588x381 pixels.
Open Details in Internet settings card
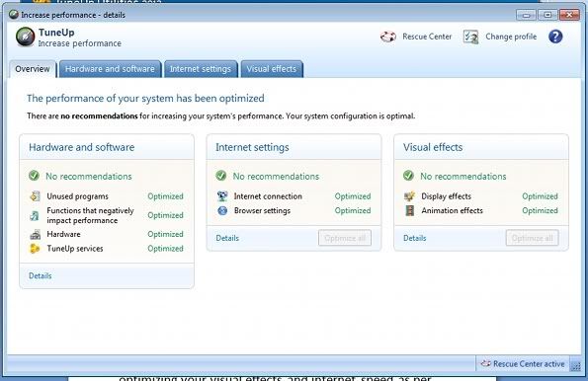pos(227,238)
